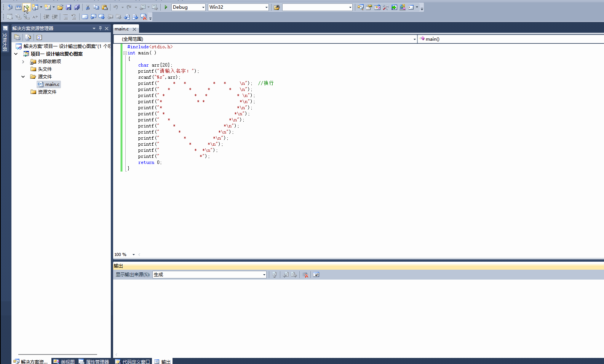
Task: Click the Redo arrow icon
Action: (x=129, y=7)
